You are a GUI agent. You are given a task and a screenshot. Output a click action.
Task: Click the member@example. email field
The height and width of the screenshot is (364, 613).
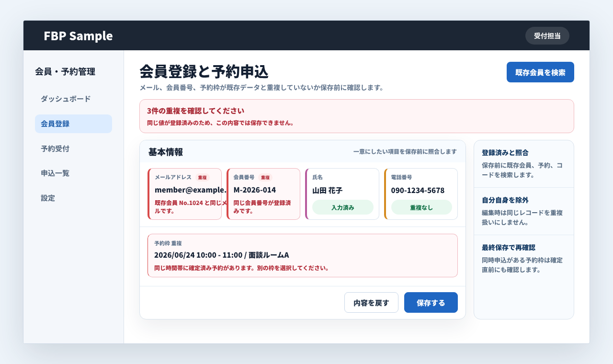185,194
